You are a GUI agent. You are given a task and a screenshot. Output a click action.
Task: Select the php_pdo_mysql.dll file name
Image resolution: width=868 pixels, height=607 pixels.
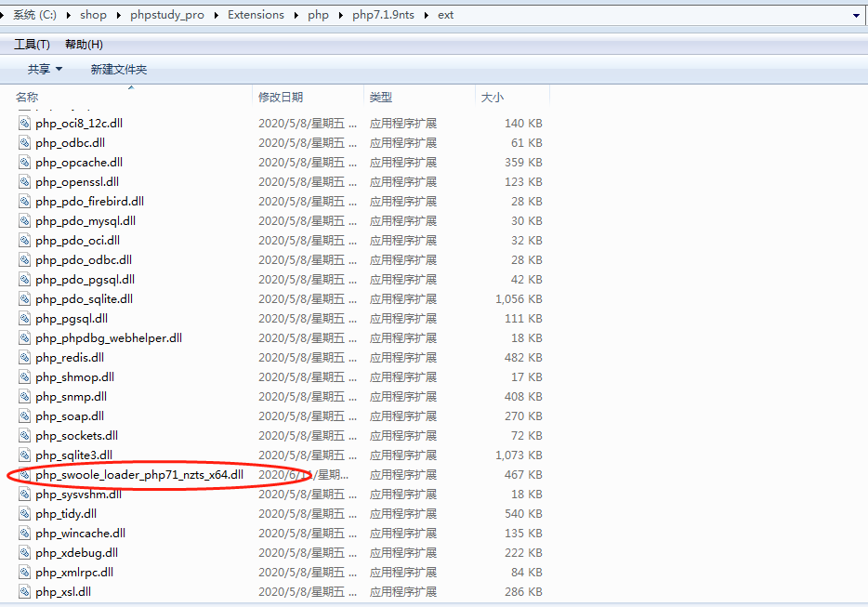pyautogui.click(x=85, y=221)
